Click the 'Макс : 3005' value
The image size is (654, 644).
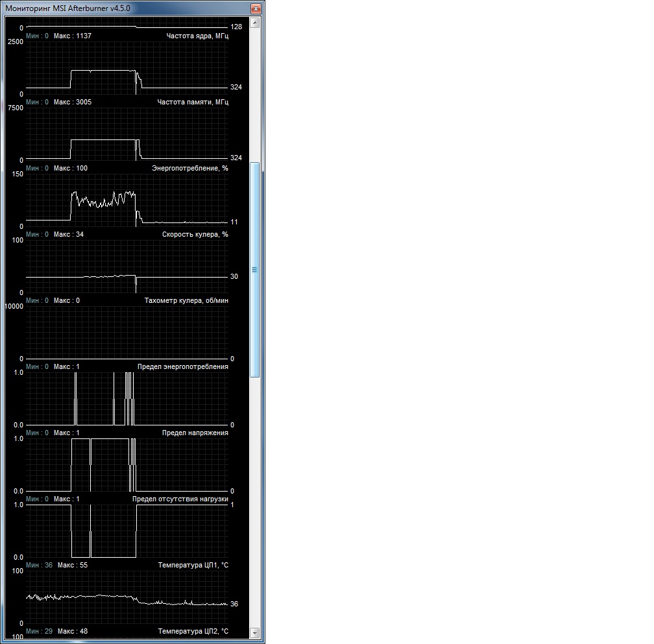73,102
